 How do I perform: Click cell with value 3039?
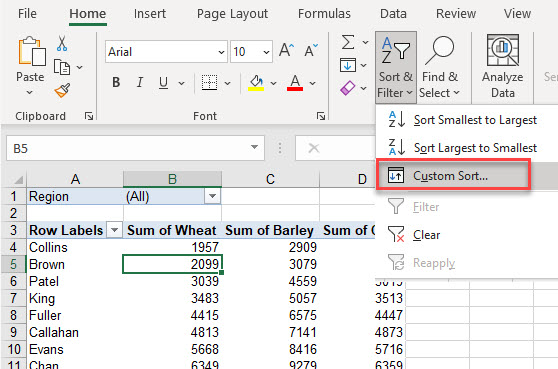(x=172, y=281)
